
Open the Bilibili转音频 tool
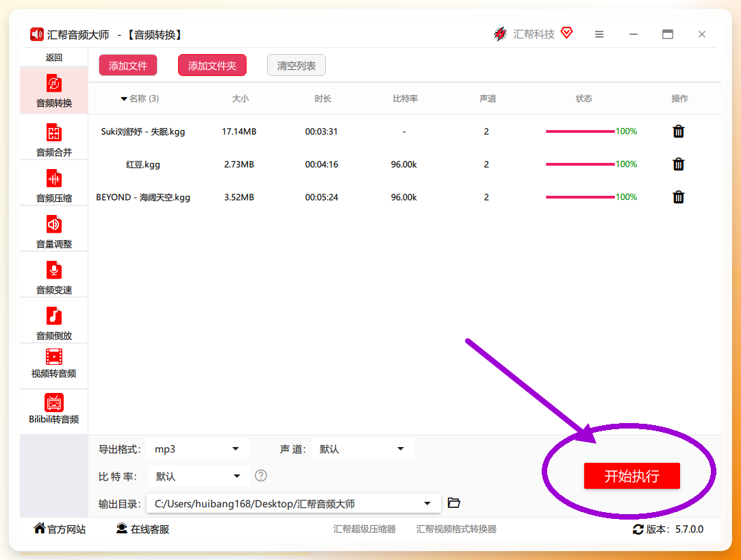pos(54,409)
